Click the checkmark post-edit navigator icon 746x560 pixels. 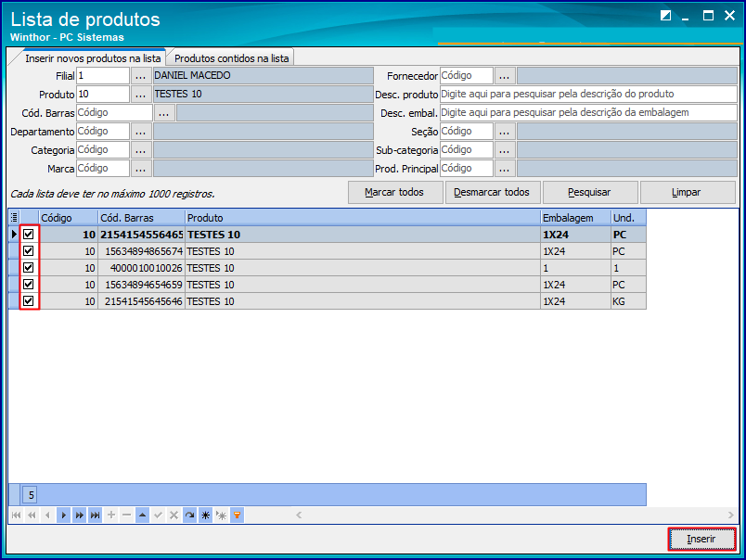(x=158, y=515)
